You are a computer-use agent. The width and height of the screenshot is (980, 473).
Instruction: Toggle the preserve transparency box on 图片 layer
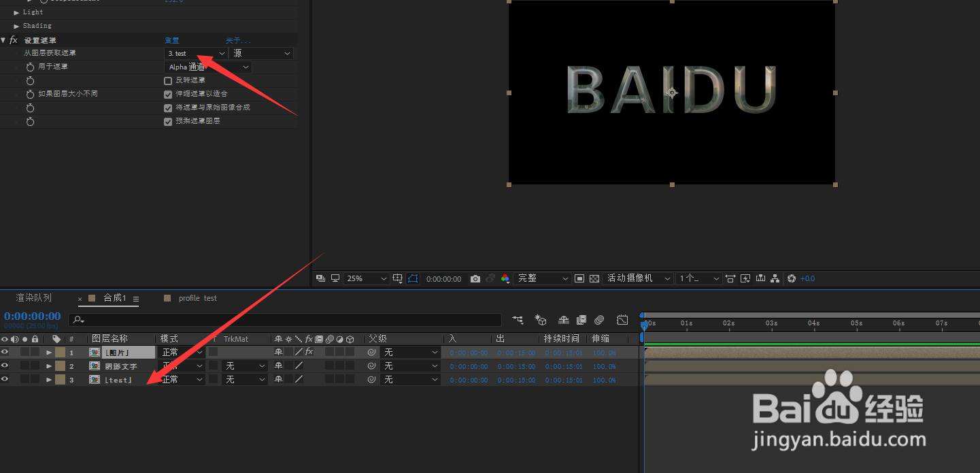point(213,352)
